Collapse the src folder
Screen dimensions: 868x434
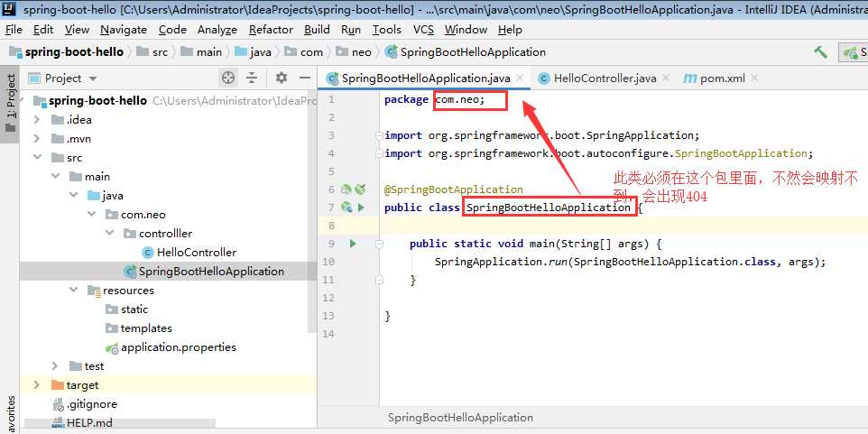[x=37, y=158]
